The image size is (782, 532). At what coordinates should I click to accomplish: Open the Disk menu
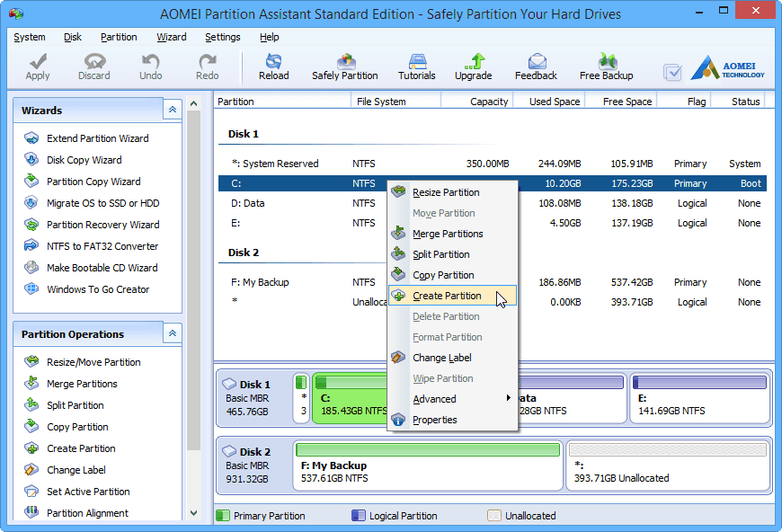coord(73,37)
